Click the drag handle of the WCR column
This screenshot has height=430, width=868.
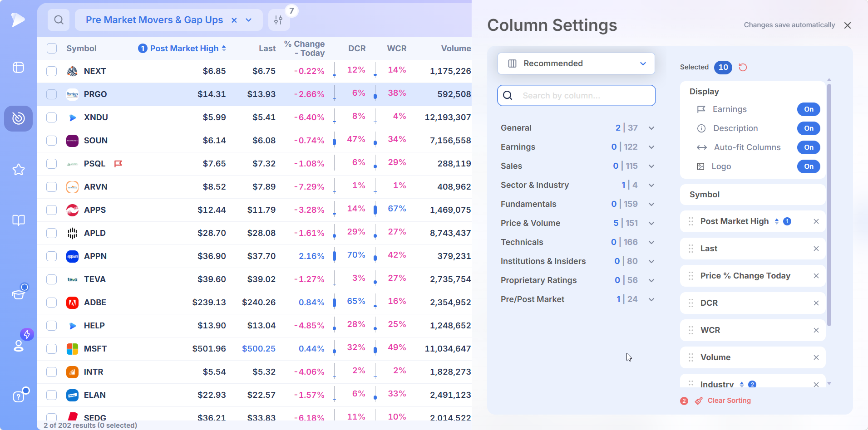click(x=691, y=330)
